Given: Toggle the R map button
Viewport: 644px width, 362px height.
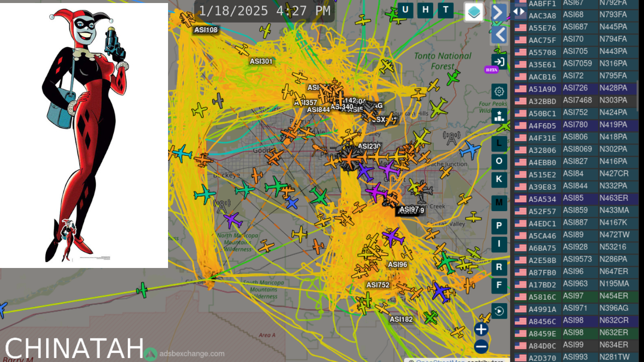Looking at the screenshot, I should pyautogui.click(x=499, y=267).
